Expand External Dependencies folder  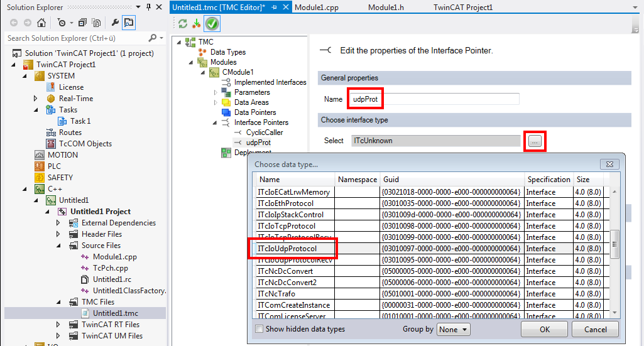58,223
